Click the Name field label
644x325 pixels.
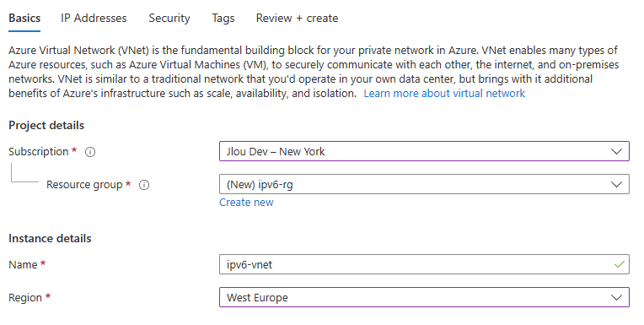23,264
